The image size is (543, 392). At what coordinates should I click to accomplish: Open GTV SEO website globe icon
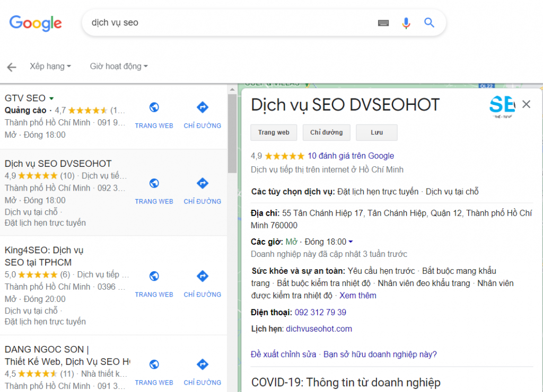[x=154, y=108]
